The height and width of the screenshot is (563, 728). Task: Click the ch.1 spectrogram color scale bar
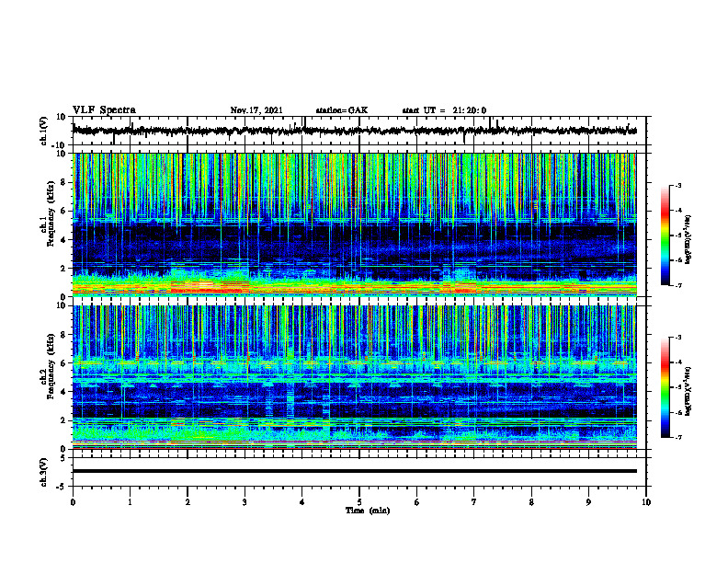[x=665, y=236]
